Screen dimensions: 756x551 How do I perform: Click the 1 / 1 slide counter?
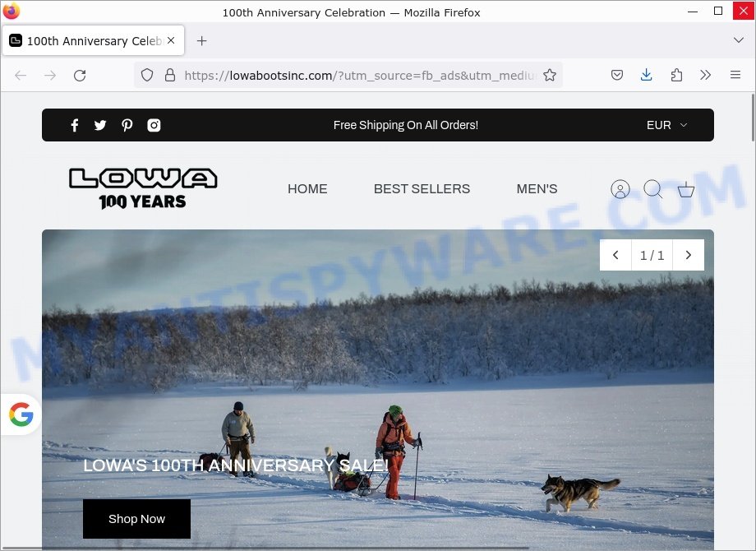click(652, 255)
